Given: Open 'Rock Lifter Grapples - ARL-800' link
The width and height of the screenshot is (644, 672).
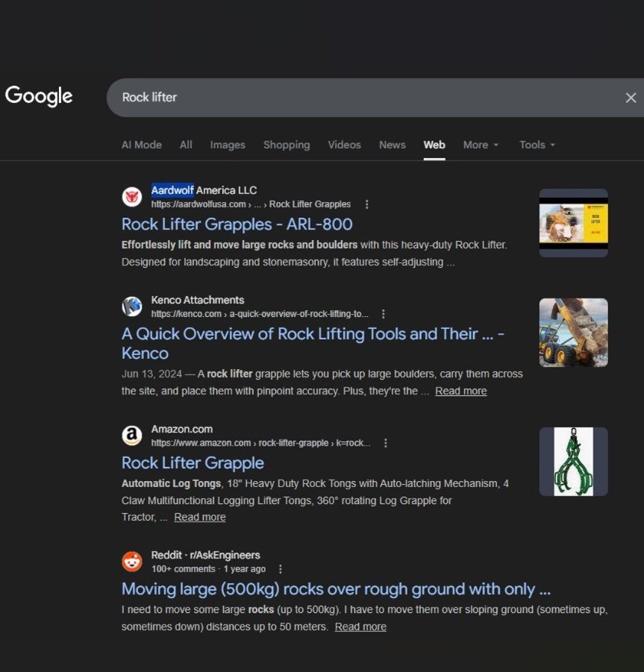Looking at the screenshot, I should tap(237, 224).
